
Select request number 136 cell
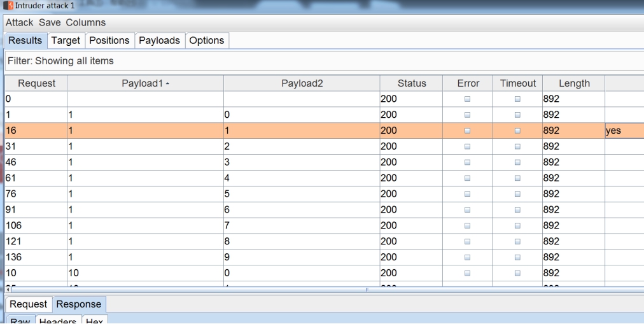(x=36, y=257)
